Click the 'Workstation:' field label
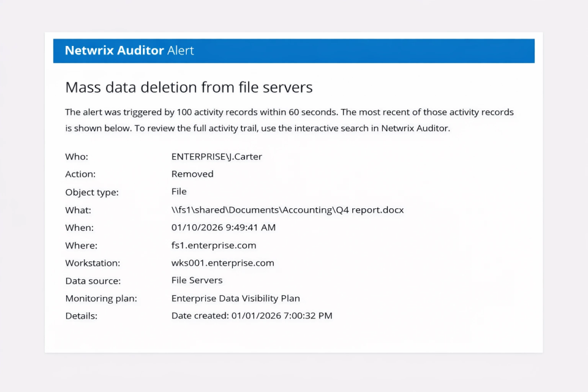 coord(92,263)
